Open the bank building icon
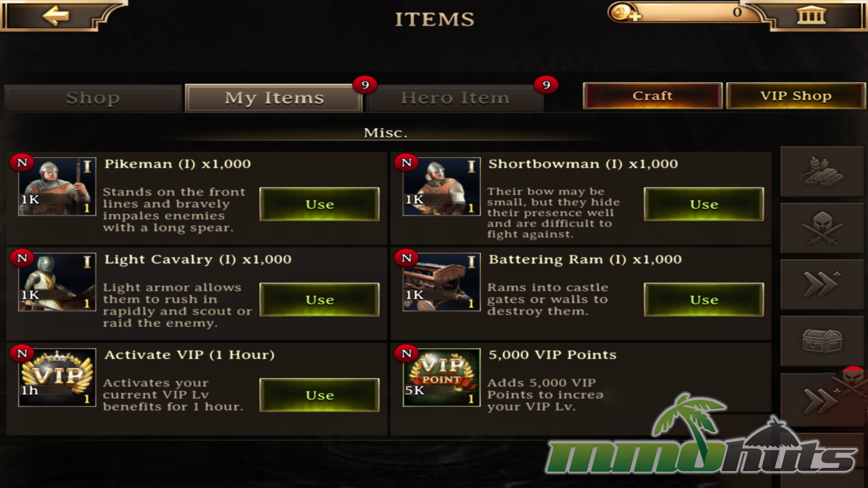This screenshot has height=488, width=868. pos(811,15)
